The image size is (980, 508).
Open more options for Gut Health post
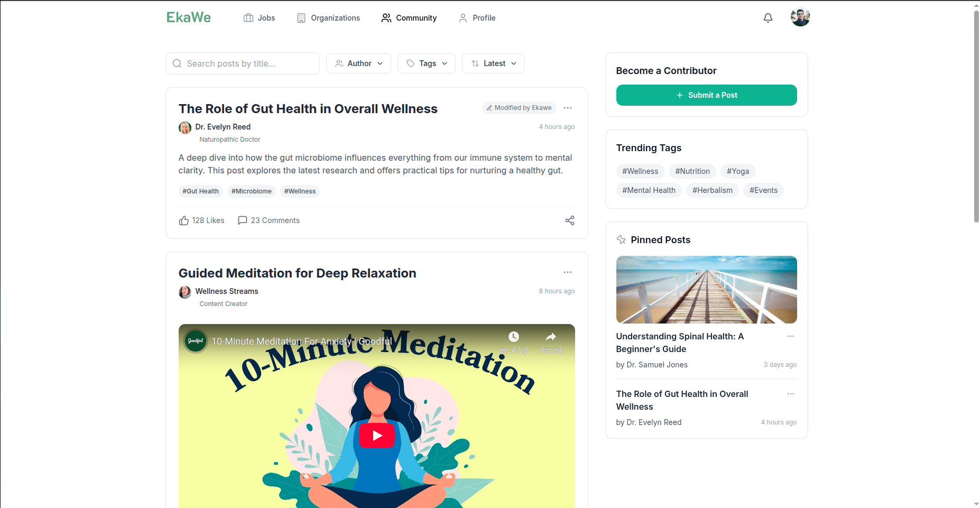coord(568,108)
